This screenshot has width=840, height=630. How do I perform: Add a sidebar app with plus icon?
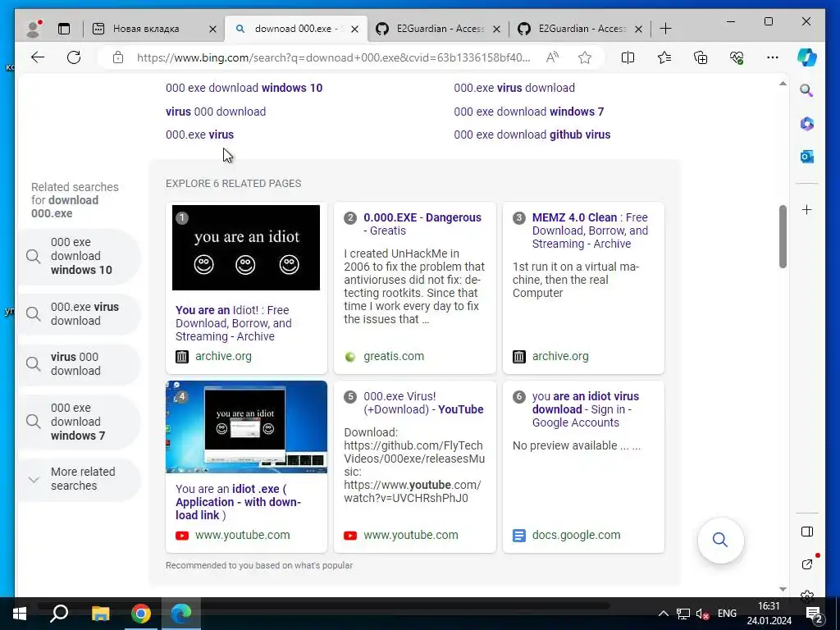click(x=807, y=209)
